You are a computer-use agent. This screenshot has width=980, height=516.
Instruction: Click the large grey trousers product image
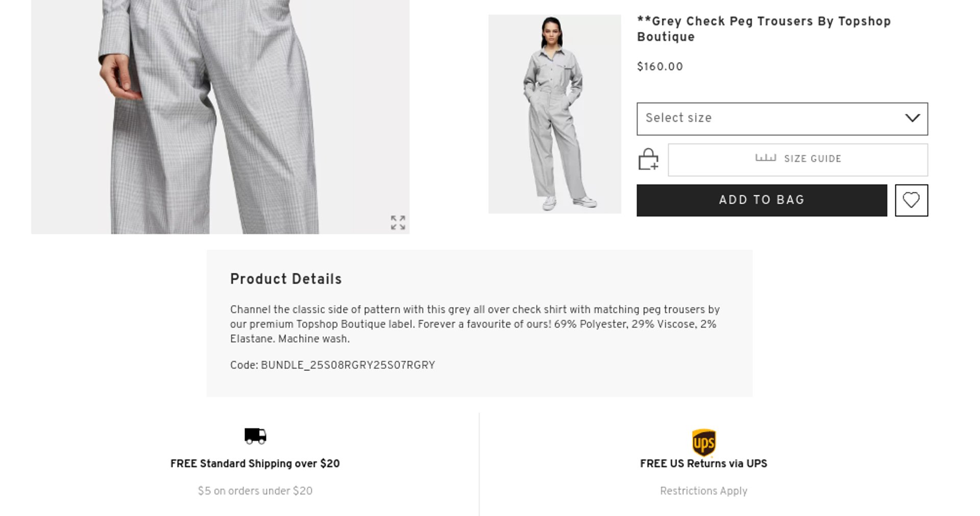tap(220, 116)
